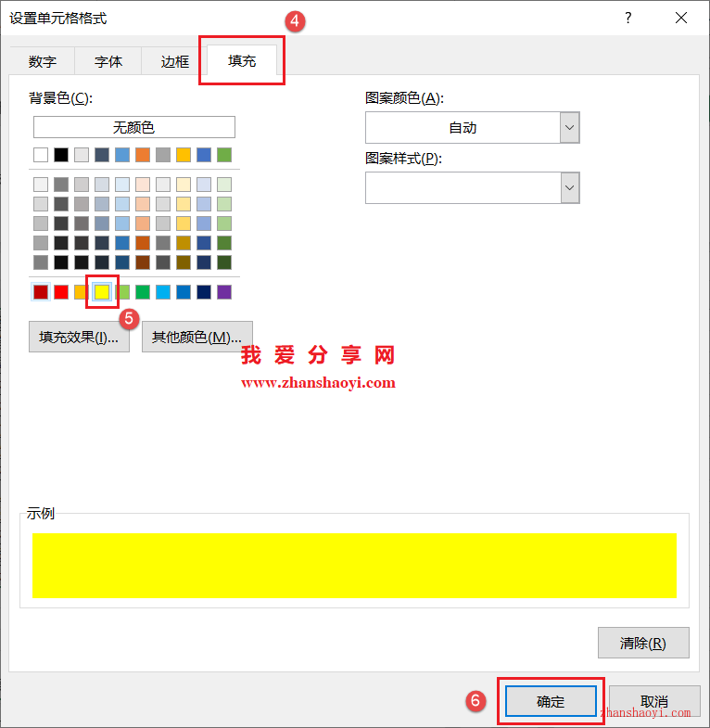The image size is (710, 728).
Task: Select darkest green shade in green column
Action: pos(224,262)
